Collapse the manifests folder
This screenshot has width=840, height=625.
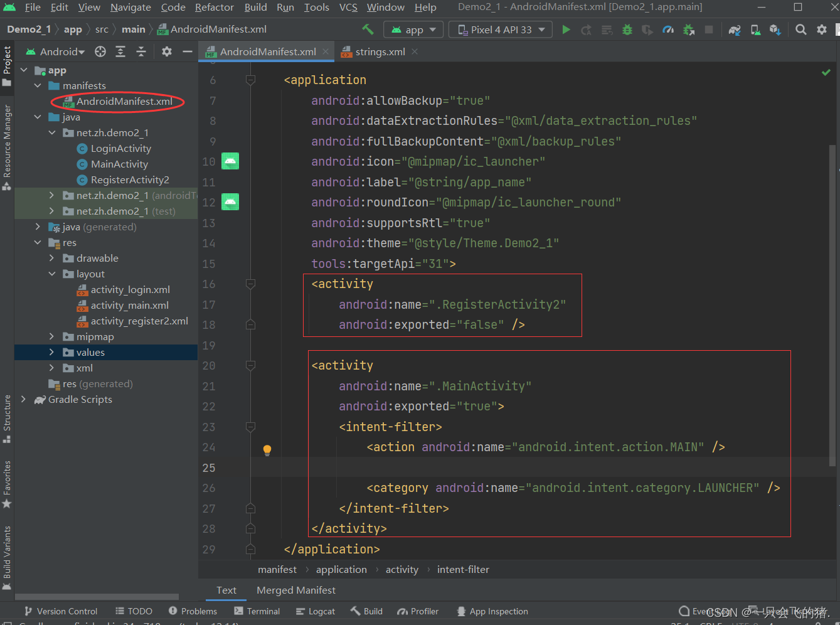[38, 85]
